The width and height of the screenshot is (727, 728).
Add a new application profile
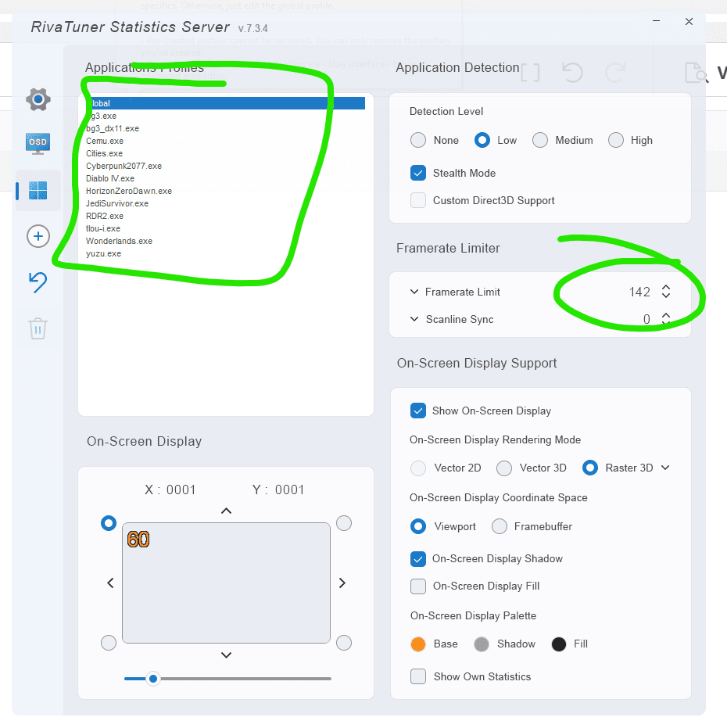coord(38,236)
